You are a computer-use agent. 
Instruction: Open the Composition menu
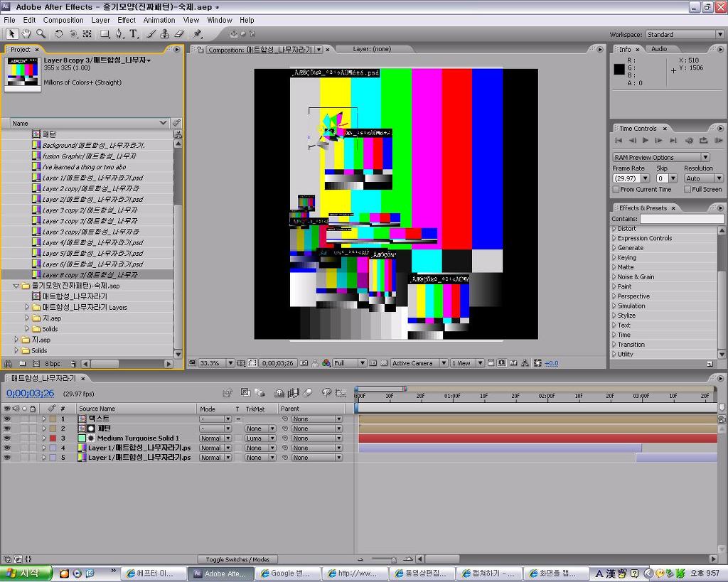tap(63, 20)
